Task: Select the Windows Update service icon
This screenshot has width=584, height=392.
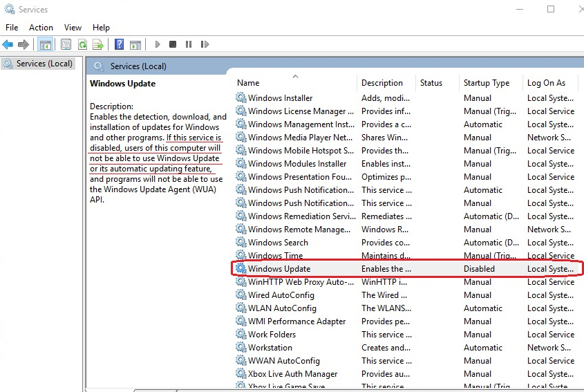Action: (241, 269)
